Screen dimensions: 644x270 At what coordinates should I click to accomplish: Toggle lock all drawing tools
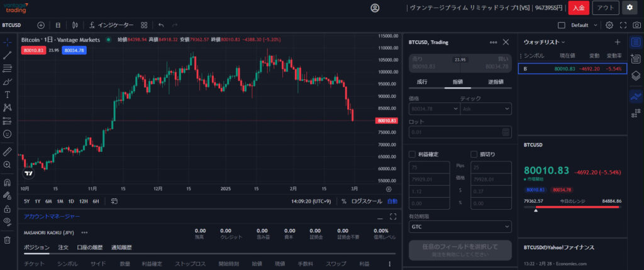[x=7, y=209]
